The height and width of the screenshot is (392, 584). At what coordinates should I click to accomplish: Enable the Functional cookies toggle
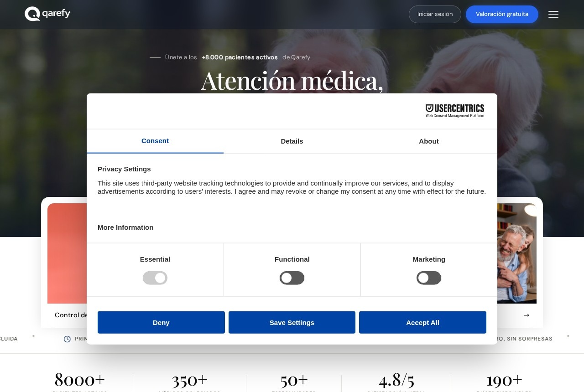(292, 278)
